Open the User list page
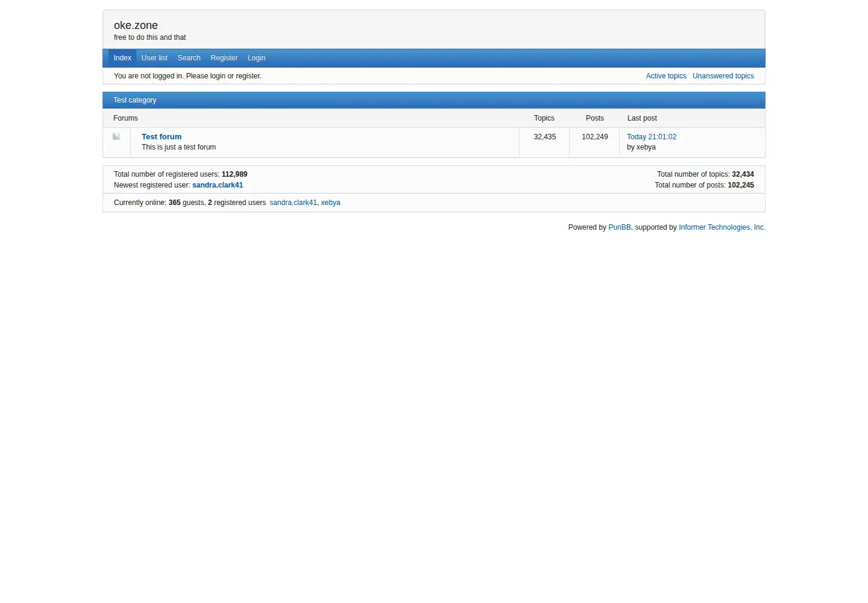The height and width of the screenshot is (603, 868). pyautogui.click(x=154, y=58)
